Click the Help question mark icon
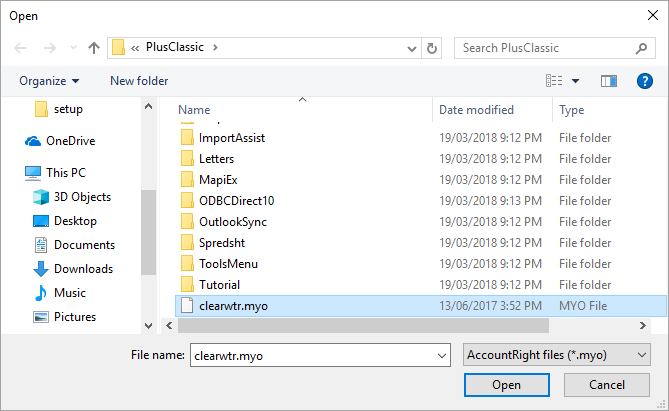Screen dimensions: 669x411 644,81
